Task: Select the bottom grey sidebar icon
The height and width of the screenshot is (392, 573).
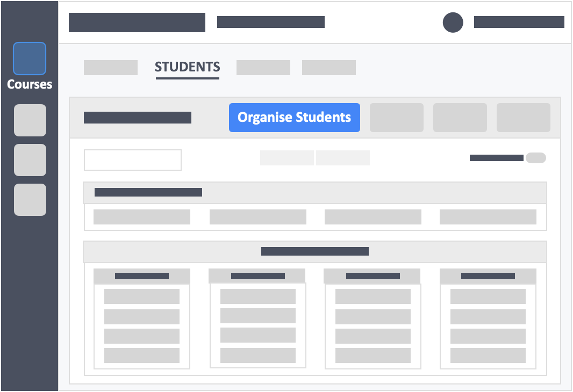Action: click(30, 200)
